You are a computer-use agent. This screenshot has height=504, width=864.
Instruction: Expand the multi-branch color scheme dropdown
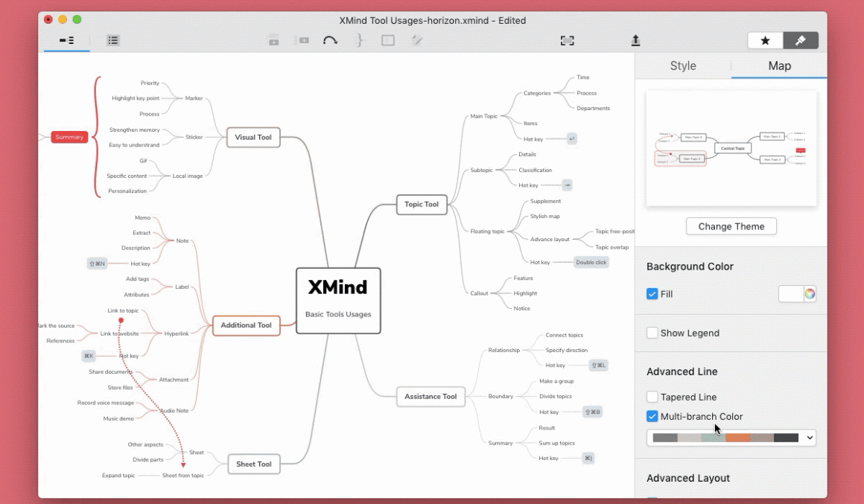click(810, 438)
